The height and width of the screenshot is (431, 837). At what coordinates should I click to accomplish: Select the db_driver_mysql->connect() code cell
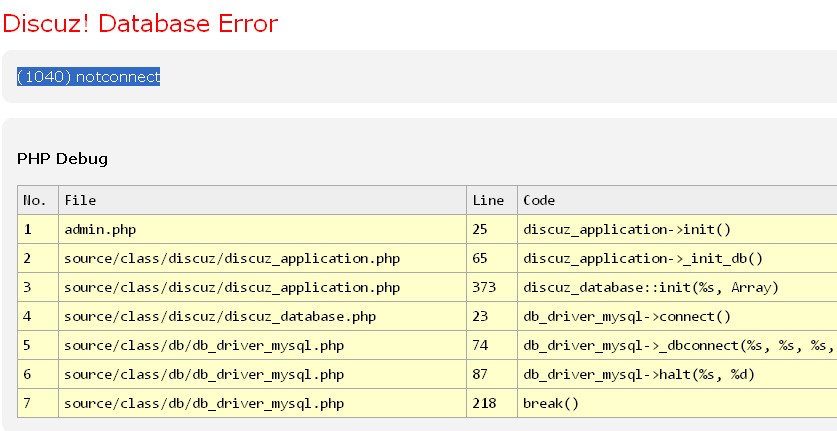627,317
